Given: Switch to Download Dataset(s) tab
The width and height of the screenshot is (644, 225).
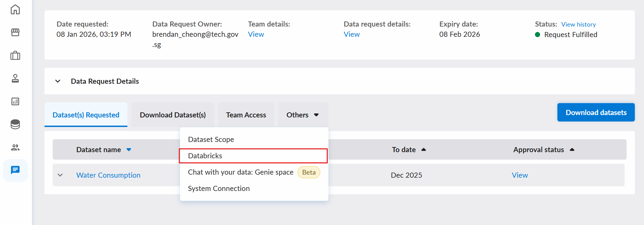Looking at the screenshot, I should (x=173, y=115).
